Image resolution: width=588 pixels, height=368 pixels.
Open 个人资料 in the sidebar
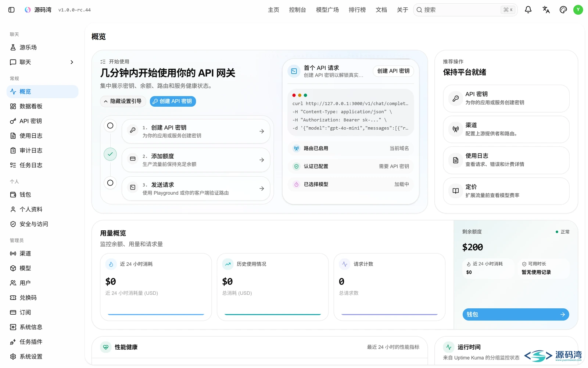point(43,209)
